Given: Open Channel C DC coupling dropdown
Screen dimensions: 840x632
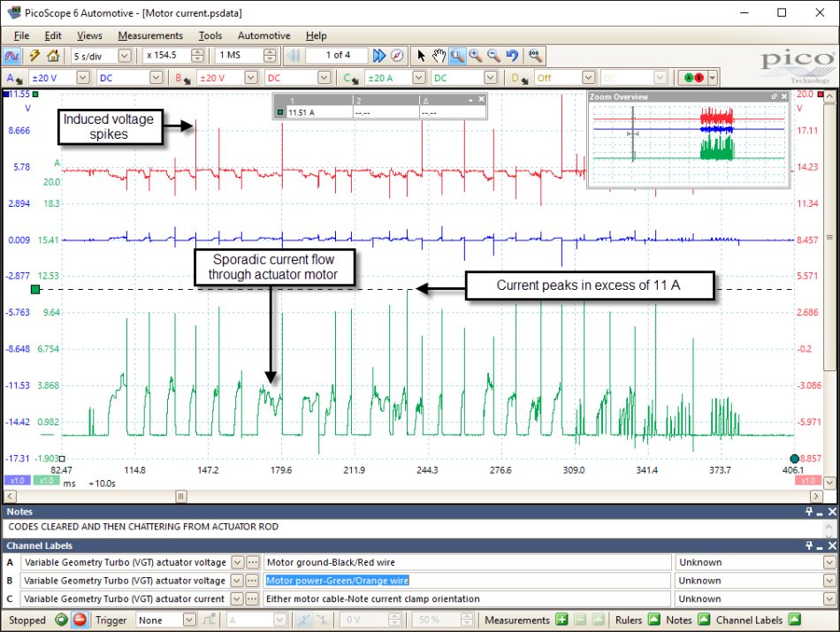Looking at the screenshot, I should coord(491,78).
